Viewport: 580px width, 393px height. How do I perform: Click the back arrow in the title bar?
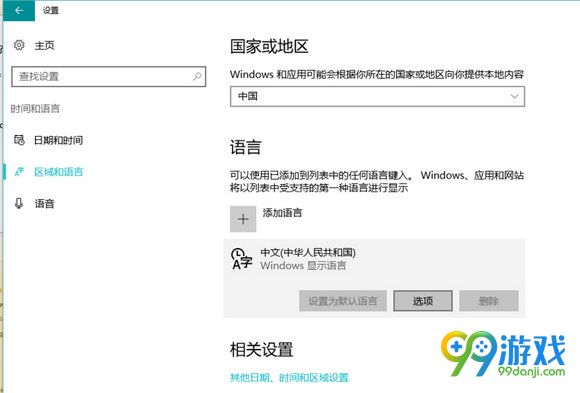coord(19,10)
